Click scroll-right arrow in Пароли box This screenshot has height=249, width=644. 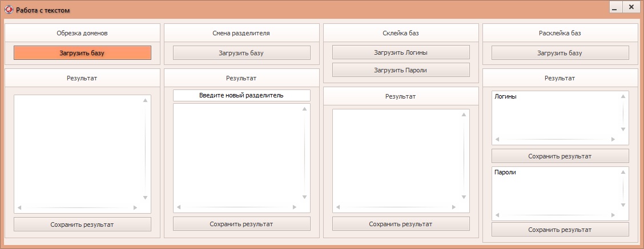point(613,215)
